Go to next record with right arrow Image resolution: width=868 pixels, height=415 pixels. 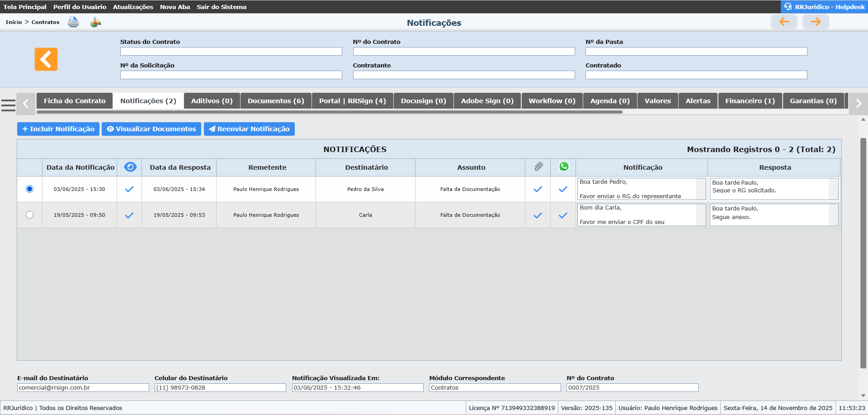tap(816, 21)
